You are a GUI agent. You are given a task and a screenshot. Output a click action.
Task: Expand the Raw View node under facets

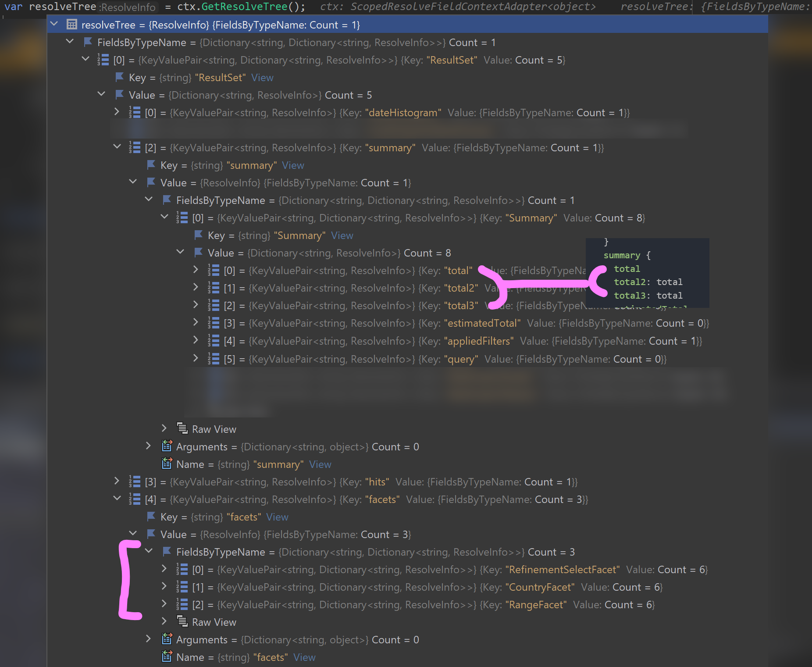click(164, 622)
